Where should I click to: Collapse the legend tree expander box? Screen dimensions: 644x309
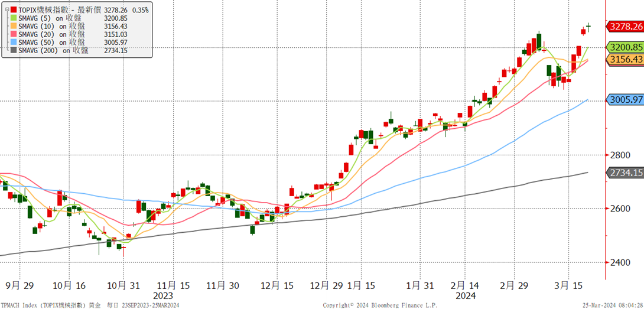pos(6,9)
